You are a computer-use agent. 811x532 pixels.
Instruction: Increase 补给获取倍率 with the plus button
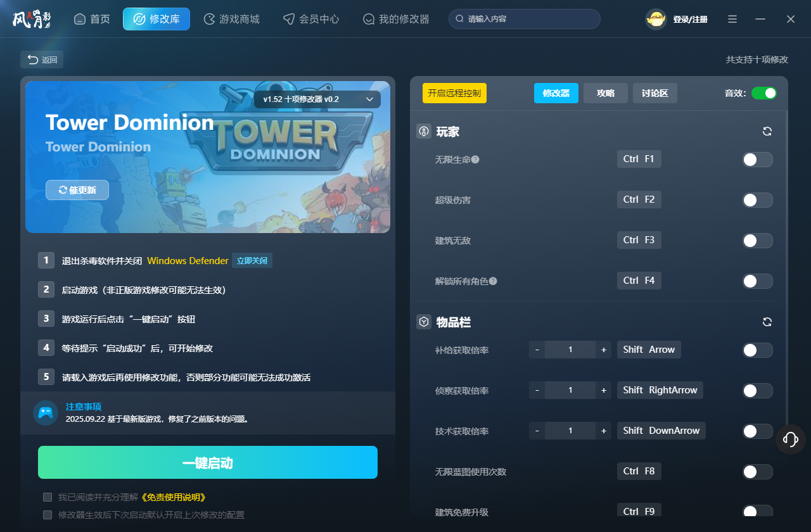pyautogui.click(x=603, y=350)
